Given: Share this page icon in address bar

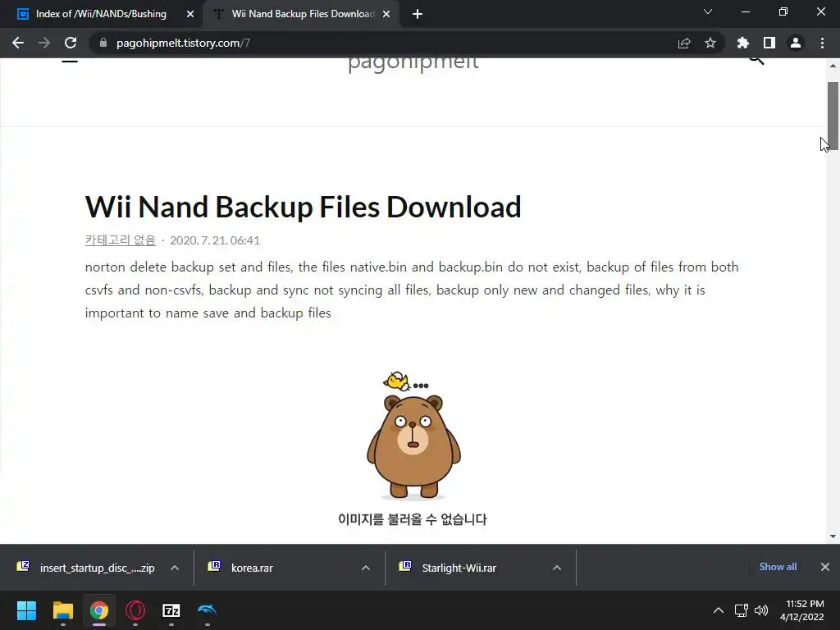Looking at the screenshot, I should coord(684,43).
